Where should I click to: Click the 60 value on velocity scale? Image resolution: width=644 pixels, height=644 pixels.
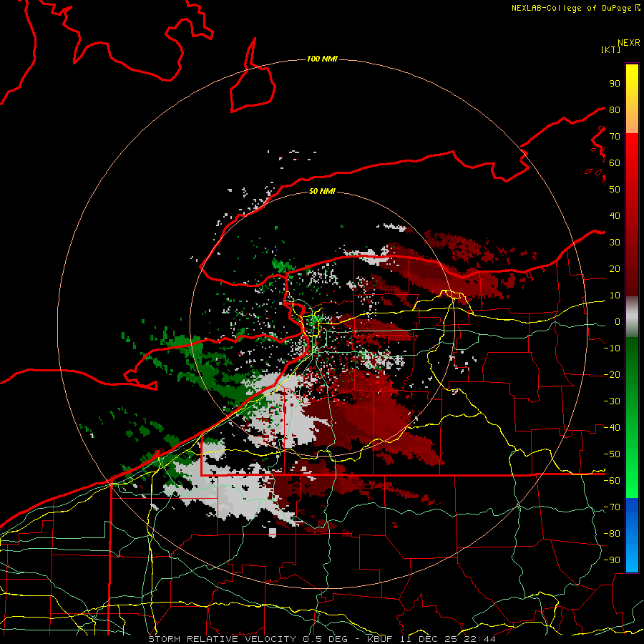615,163
